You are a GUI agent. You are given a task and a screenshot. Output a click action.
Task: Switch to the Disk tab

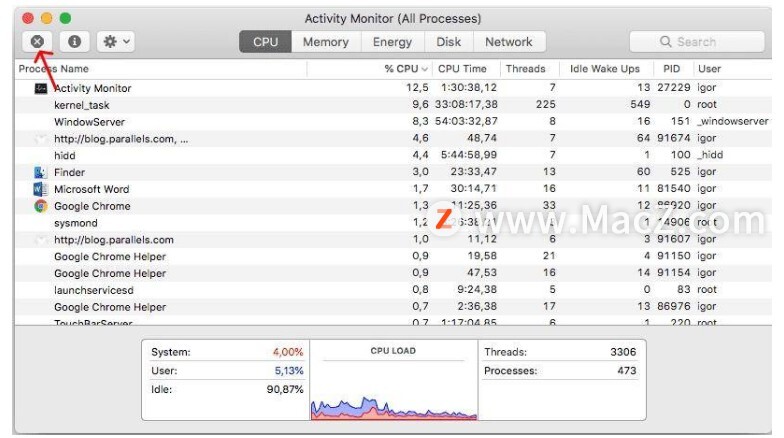click(x=448, y=42)
